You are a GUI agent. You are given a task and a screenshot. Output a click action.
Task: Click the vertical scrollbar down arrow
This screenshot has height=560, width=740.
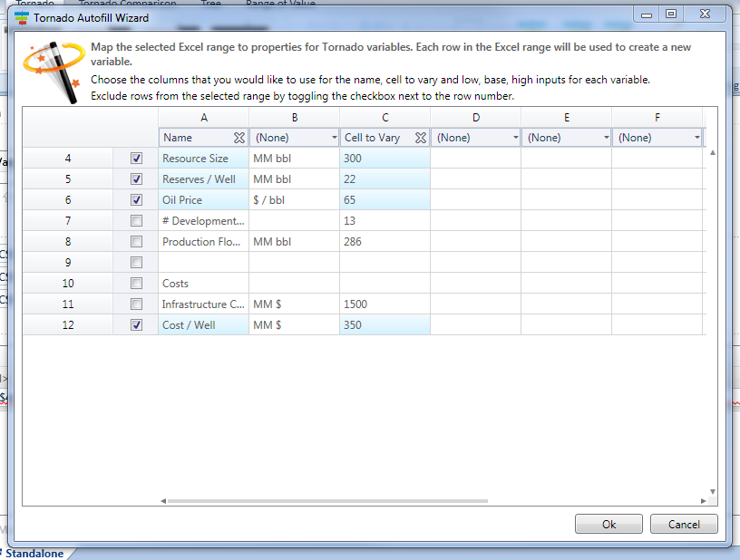tap(712, 492)
